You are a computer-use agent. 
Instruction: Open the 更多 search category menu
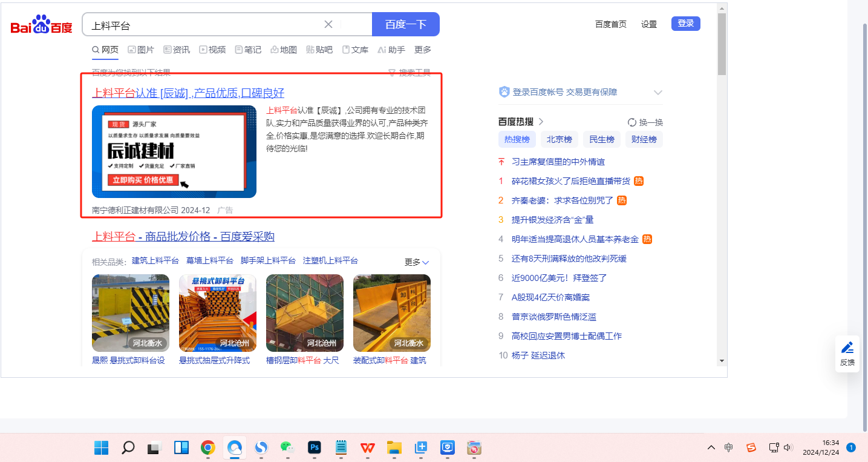(423, 50)
